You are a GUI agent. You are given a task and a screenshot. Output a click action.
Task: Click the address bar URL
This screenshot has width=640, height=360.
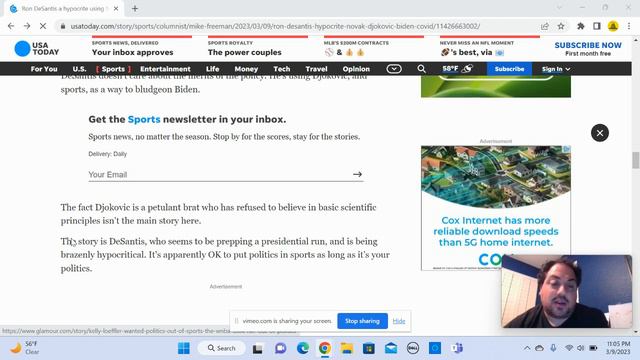pos(275,26)
